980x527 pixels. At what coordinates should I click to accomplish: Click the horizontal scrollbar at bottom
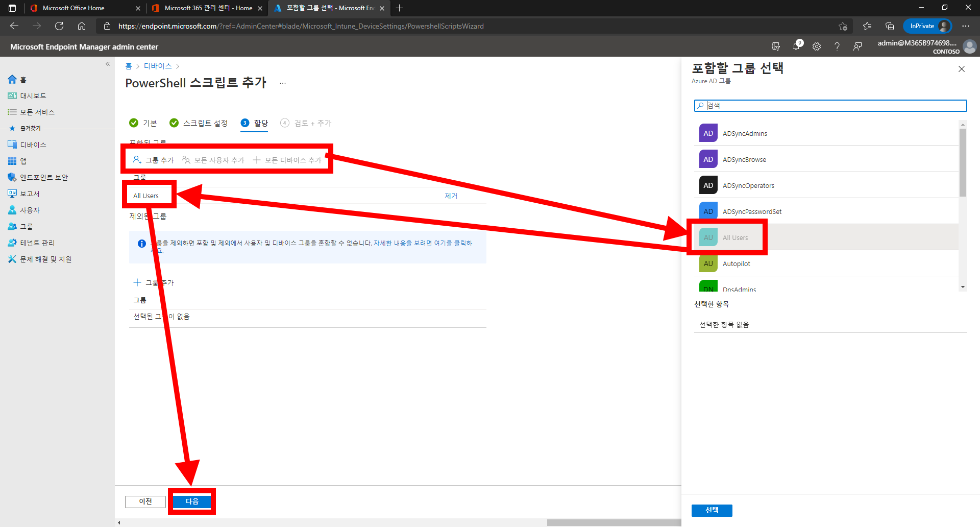[x=614, y=522]
